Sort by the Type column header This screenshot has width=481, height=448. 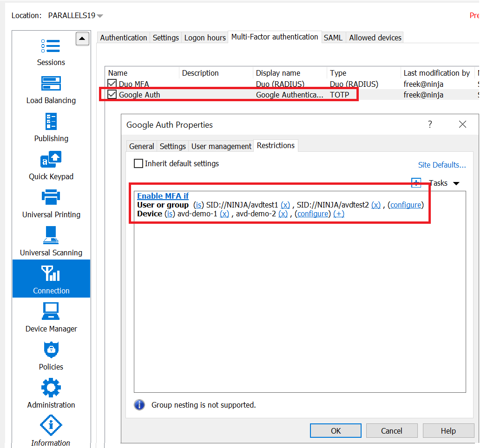364,73
